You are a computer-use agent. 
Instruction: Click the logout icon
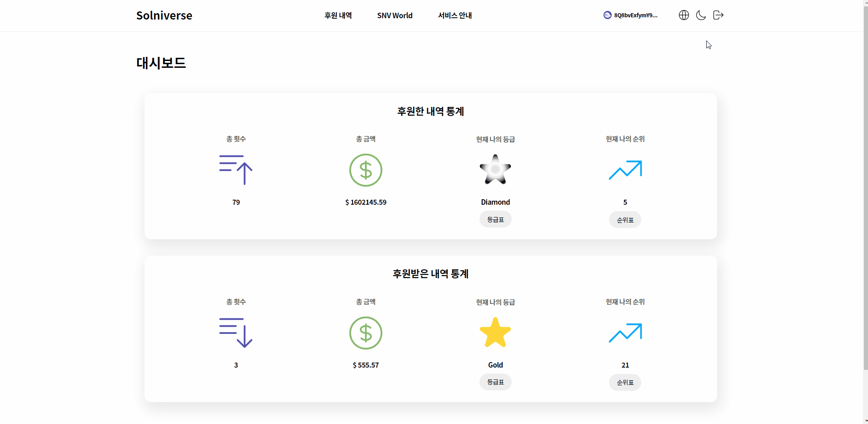click(718, 15)
